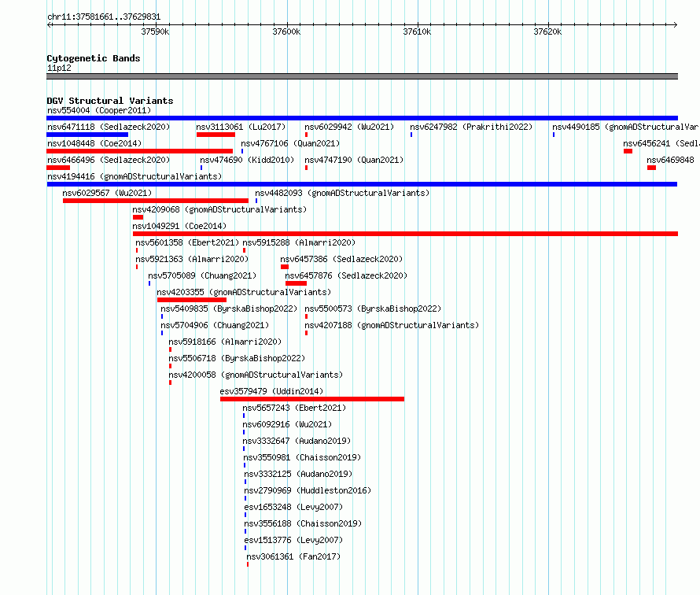Open esv1513776 (Levy2007) variant
The width and height of the screenshot is (700, 595).
pyautogui.click(x=293, y=540)
